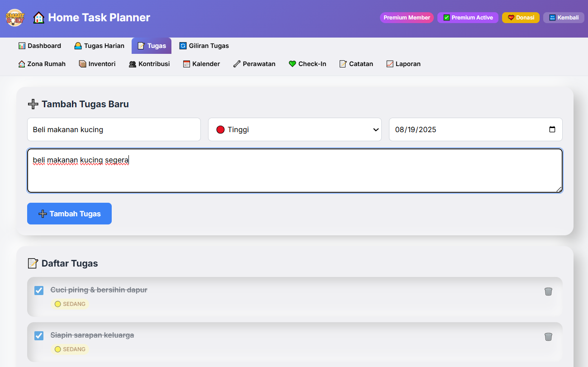Click trash icon for Siapin sarapan keluarga
Viewport: 588px width, 367px height.
point(548,337)
